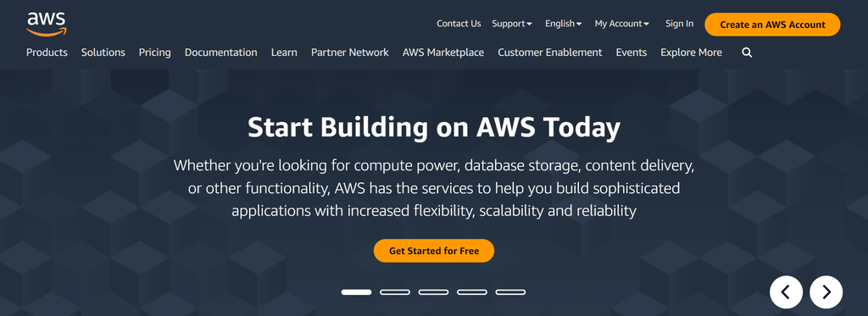
Task: Expand the My Account dropdown
Action: (621, 24)
